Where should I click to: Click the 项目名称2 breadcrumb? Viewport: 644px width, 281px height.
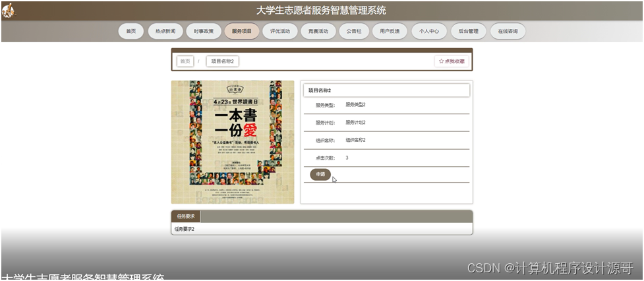tap(223, 61)
